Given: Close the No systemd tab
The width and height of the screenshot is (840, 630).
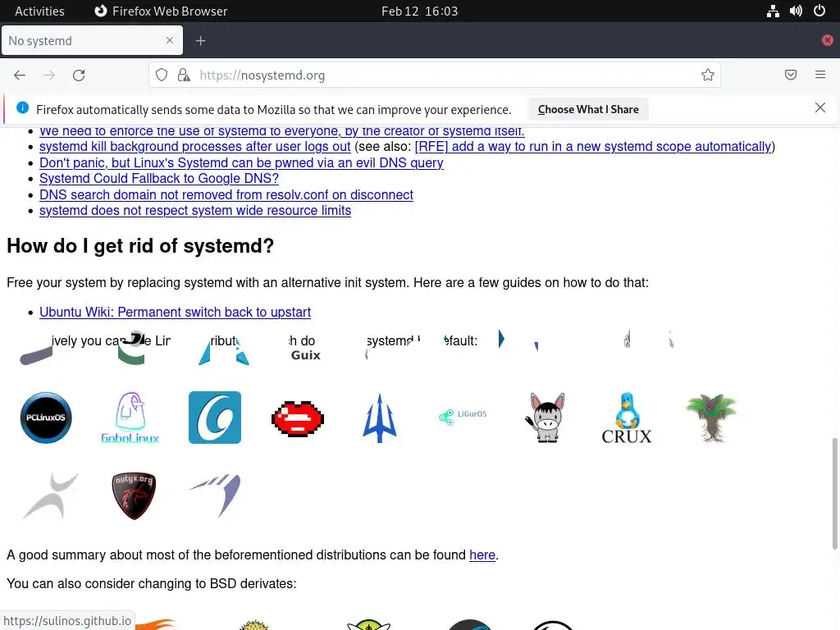Looking at the screenshot, I should tap(170, 40).
